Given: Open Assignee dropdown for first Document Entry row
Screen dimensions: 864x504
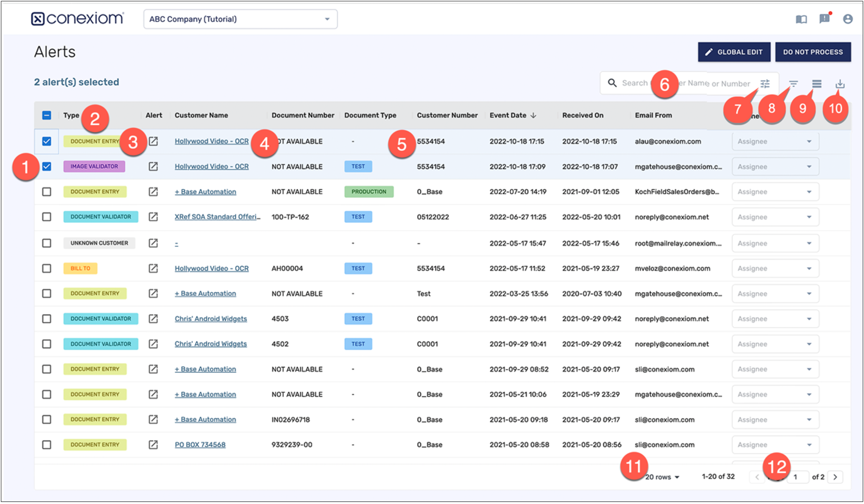Looking at the screenshot, I should point(775,141).
